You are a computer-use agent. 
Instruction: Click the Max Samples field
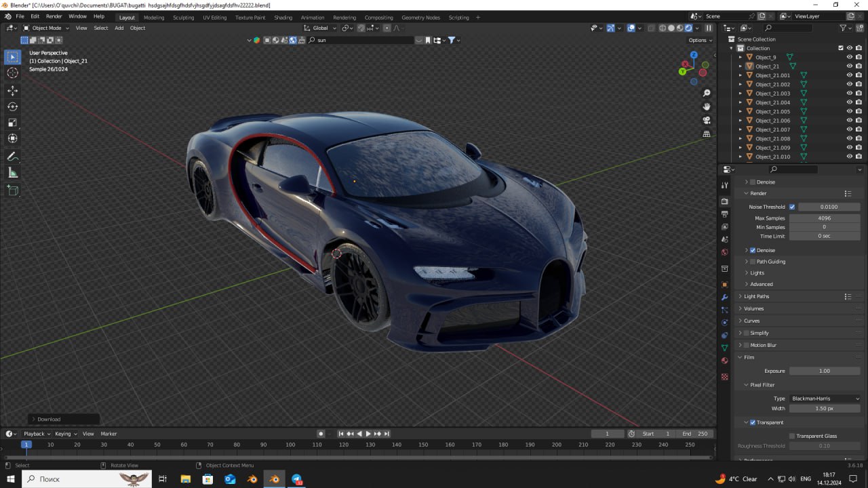coord(824,218)
